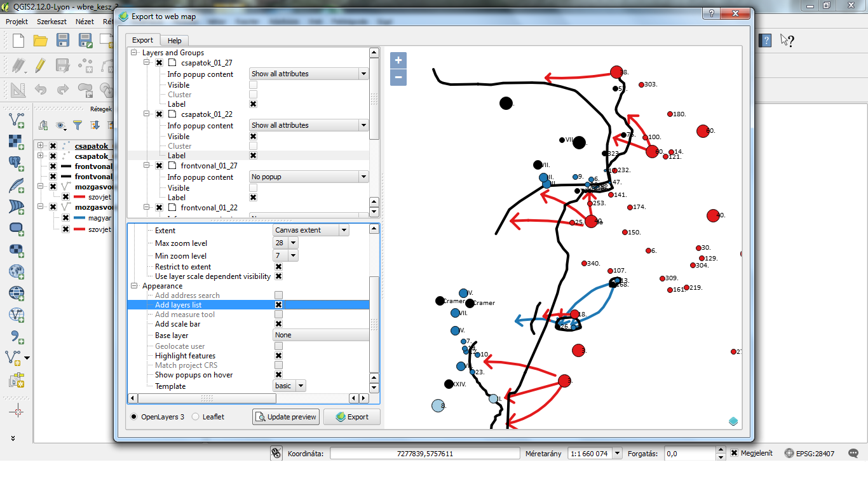868x488 pixels.
Task: Open the Base layer dropdown
Action: [321, 335]
